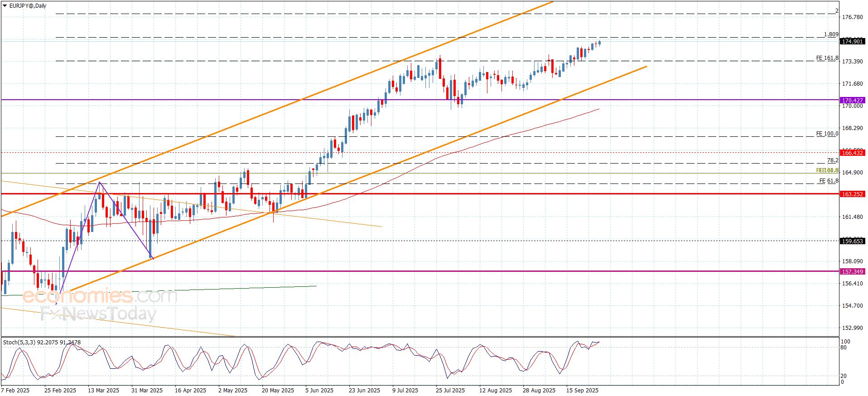Click the 163.252 red support price tag
The width and height of the screenshot is (868, 396).
point(852,194)
